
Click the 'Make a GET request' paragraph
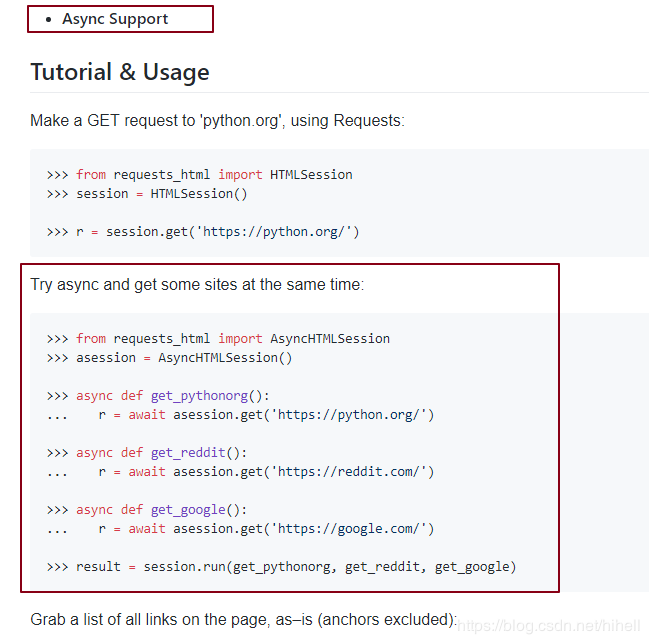click(x=217, y=121)
